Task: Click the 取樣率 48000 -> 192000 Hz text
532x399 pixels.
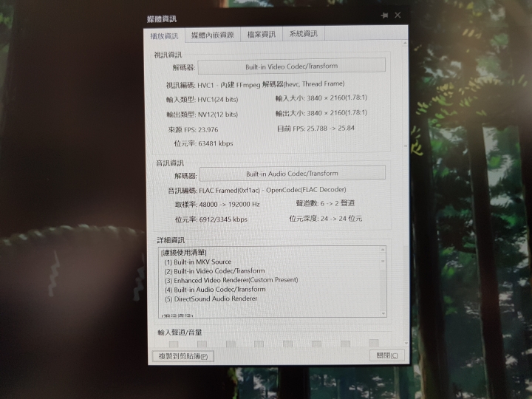Action: 217,204
